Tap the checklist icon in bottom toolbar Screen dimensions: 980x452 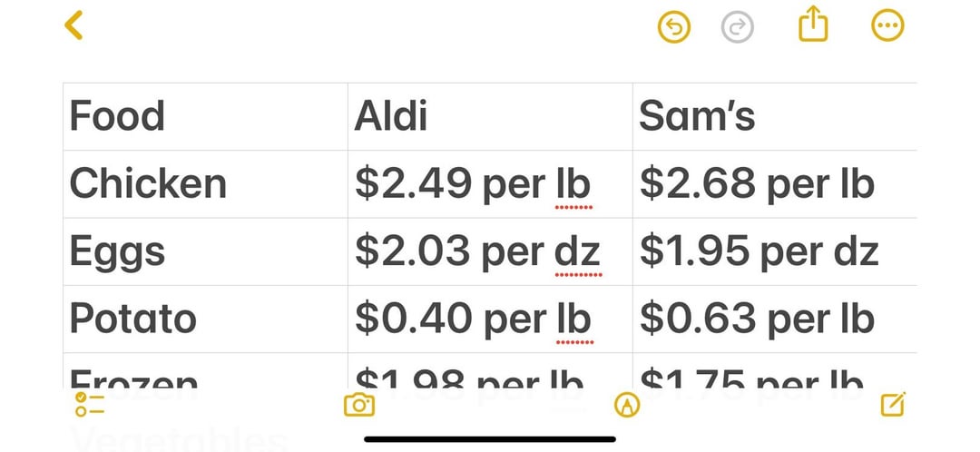click(x=90, y=405)
